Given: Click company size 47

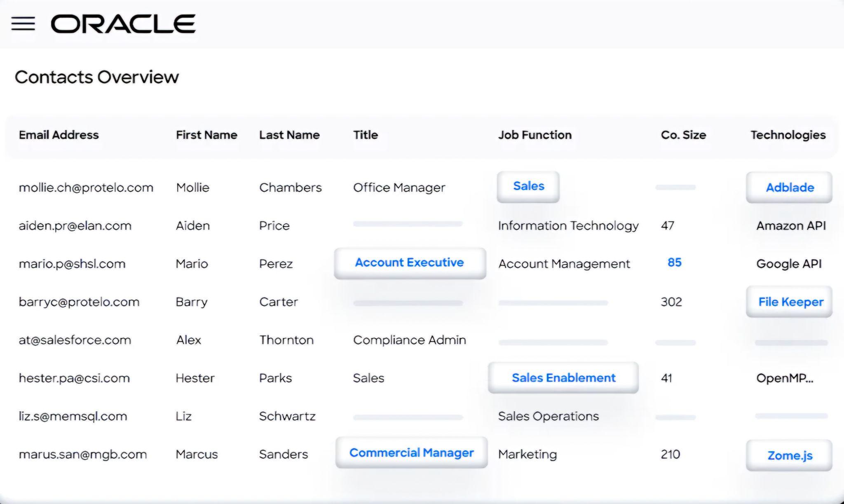Looking at the screenshot, I should click(668, 226).
